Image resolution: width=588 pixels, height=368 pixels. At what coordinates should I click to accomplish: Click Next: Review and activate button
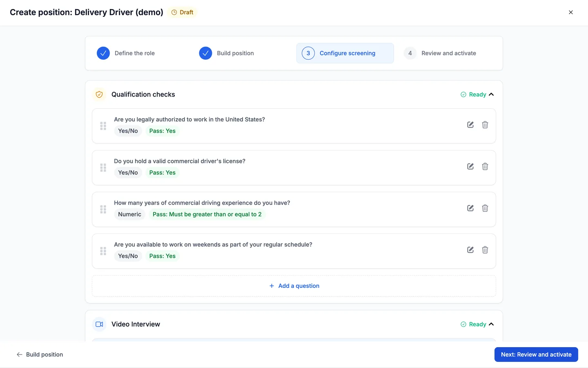click(x=536, y=355)
